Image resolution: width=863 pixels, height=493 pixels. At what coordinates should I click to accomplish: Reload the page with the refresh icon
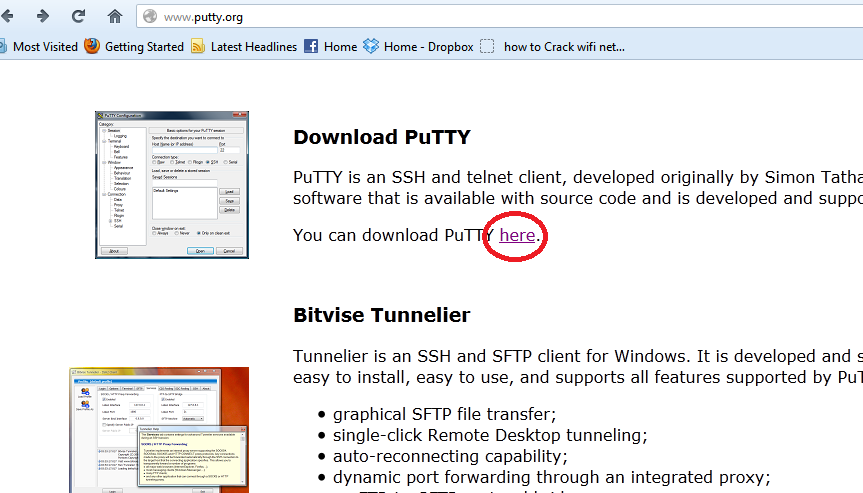[79, 17]
